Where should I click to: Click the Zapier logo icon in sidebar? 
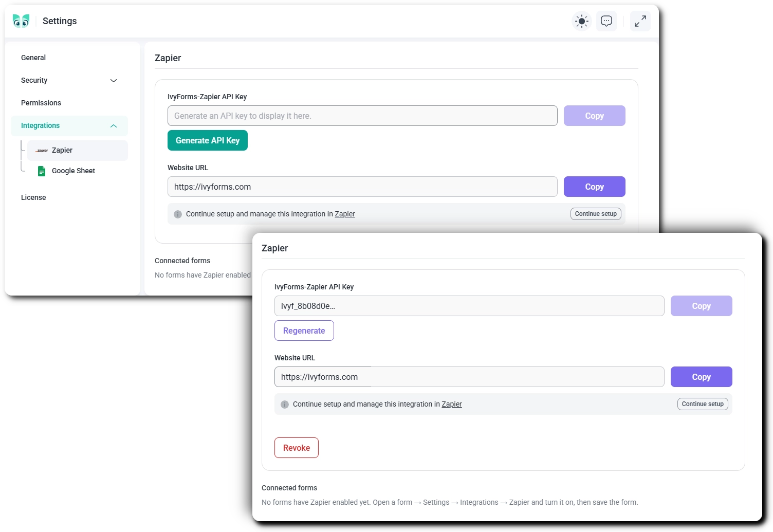point(42,151)
